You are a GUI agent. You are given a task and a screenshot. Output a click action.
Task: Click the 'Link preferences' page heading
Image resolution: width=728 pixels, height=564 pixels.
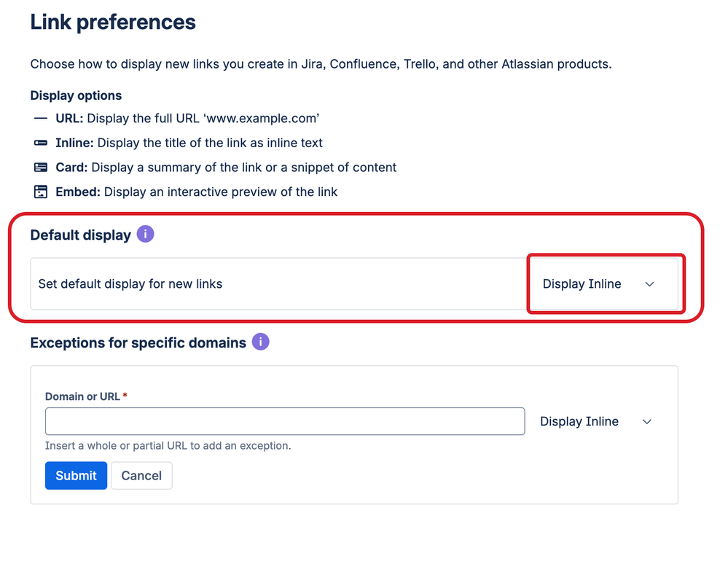113,23
